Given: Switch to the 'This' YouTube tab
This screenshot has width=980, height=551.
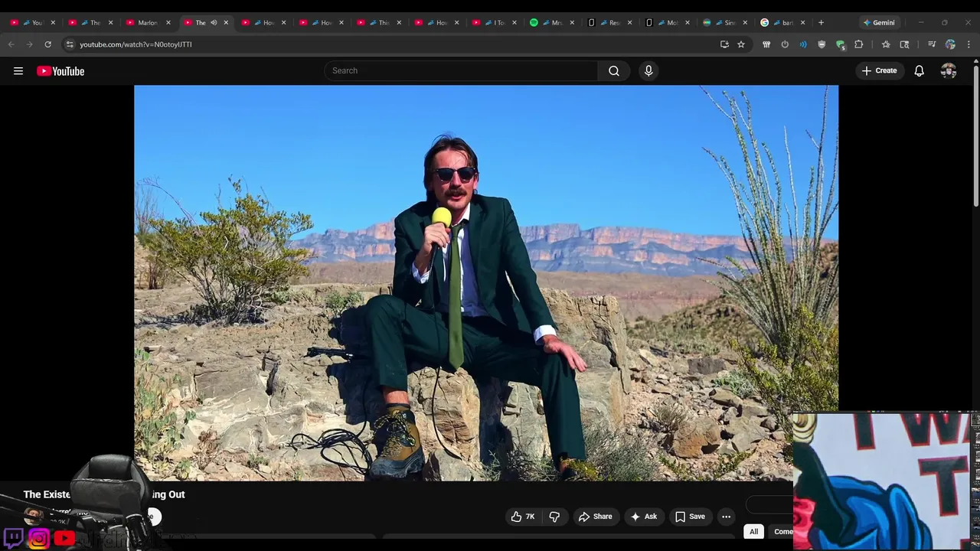Looking at the screenshot, I should click(379, 23).
